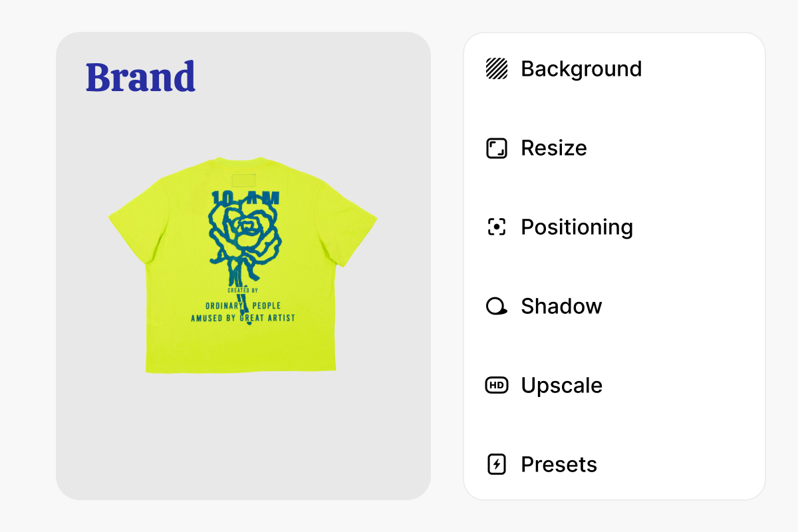Click the AMUSED BY GREAT ARTIST text line
The width and height of the screenshot is (798, 532).
pyautogui.click(x=243, y=318)
